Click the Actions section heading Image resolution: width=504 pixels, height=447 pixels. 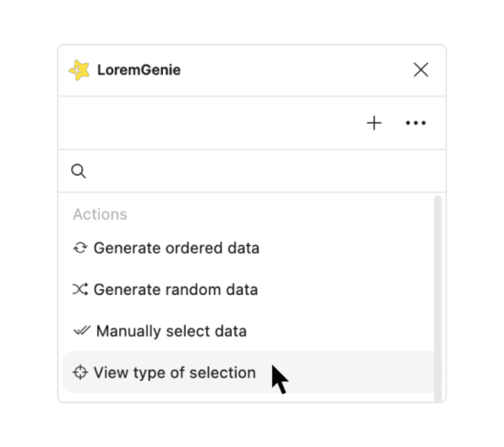pyautogui.click(x=100, y=214)
